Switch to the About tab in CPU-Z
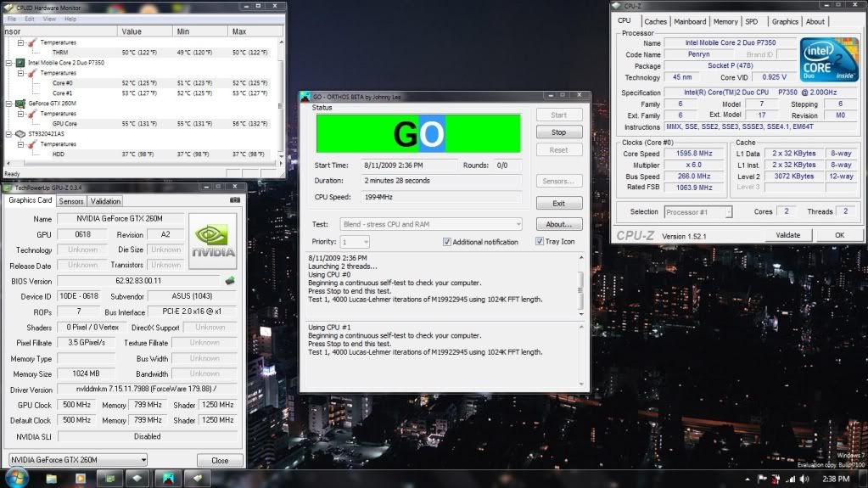 (x=815, y=21)
